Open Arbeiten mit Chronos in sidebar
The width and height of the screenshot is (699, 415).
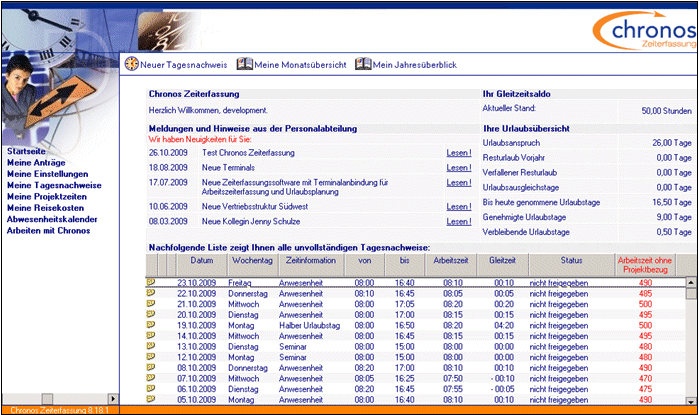point(49,230)
